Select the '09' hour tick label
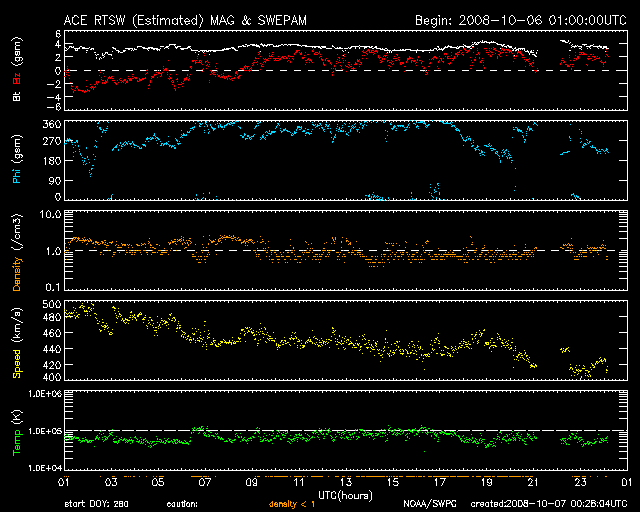The height and width of the screenshot is (512, 640). [251, 483]
